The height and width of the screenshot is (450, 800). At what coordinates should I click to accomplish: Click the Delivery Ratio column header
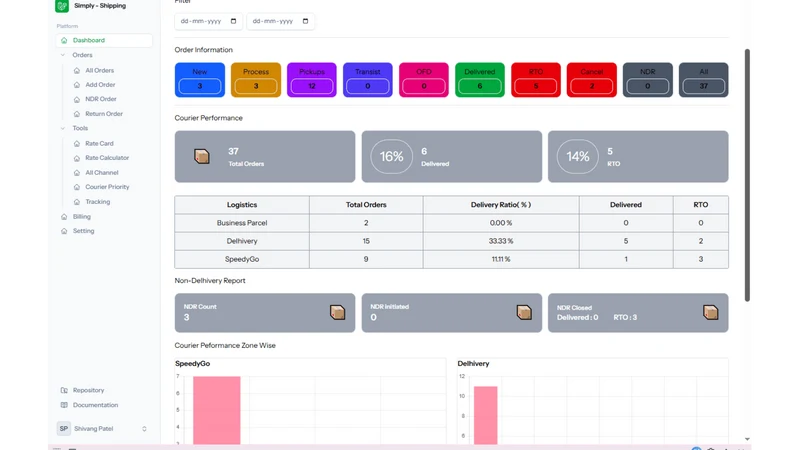501,205
